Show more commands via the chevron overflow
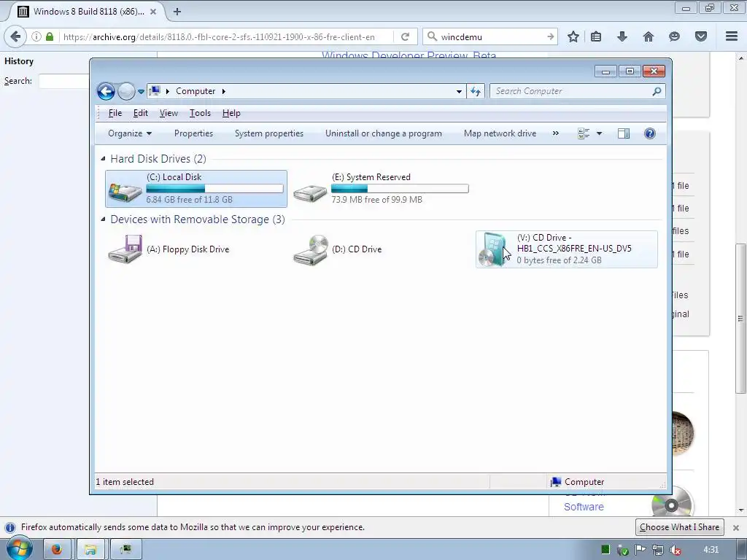Screen dimensions: 747x560 point(555,133)
